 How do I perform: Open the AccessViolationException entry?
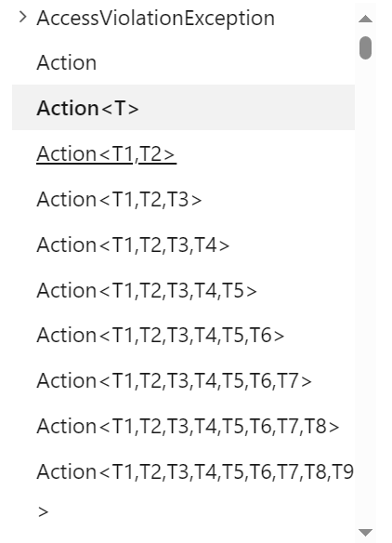point(156,18)
